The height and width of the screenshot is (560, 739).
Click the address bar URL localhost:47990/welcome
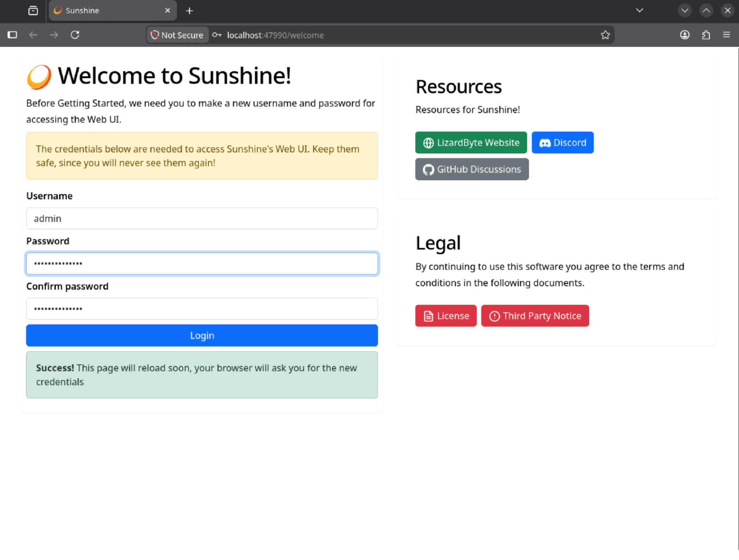click(x=275, y=35)
